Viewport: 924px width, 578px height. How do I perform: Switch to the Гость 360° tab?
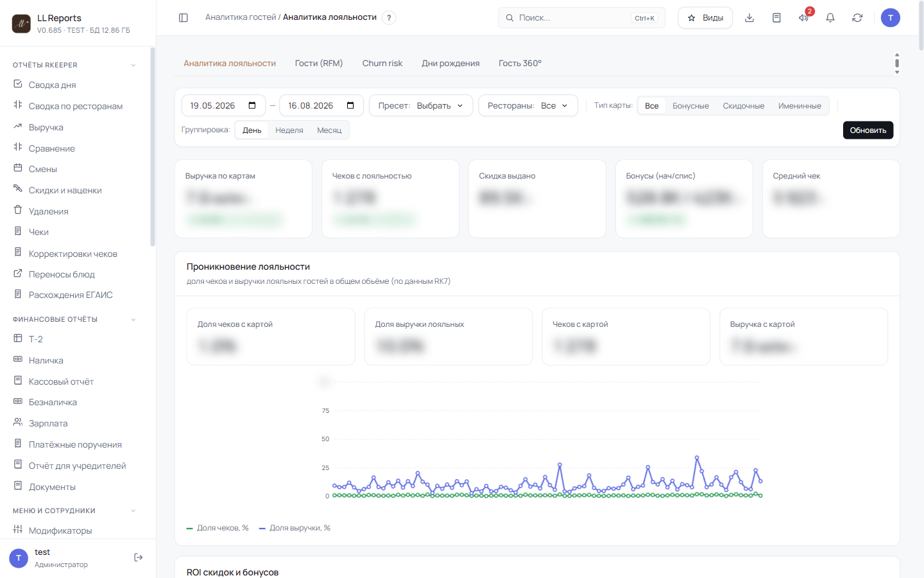point(520,63)
